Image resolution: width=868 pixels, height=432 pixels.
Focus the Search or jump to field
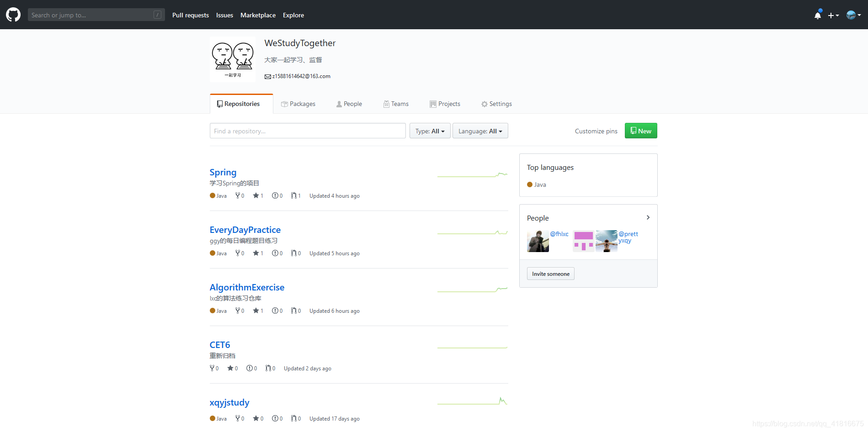coord(96,15)
